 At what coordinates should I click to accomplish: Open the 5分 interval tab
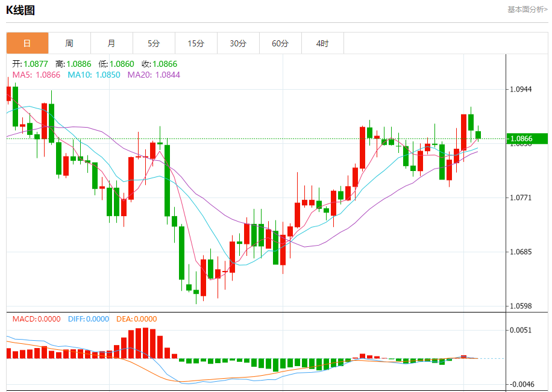pos(154,43)
